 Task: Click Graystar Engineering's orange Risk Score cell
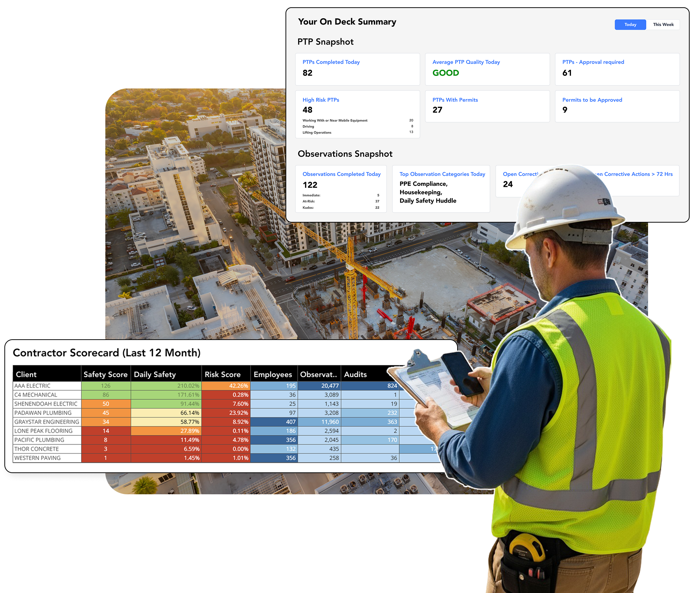coord(226,422)
